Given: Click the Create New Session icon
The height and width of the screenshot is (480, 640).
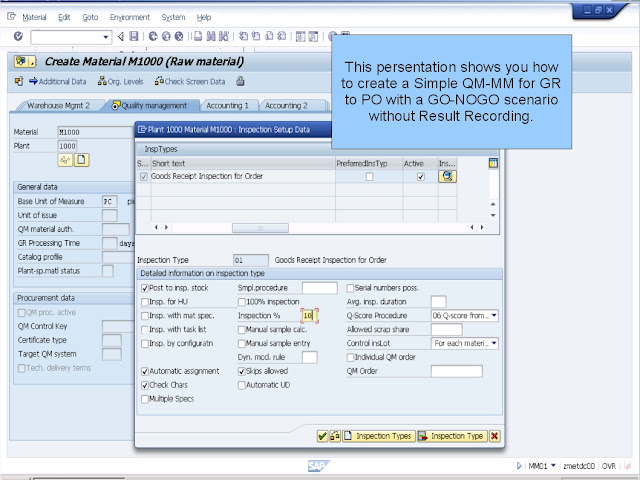Looking at the screenshot, I should tap(300, 36).
